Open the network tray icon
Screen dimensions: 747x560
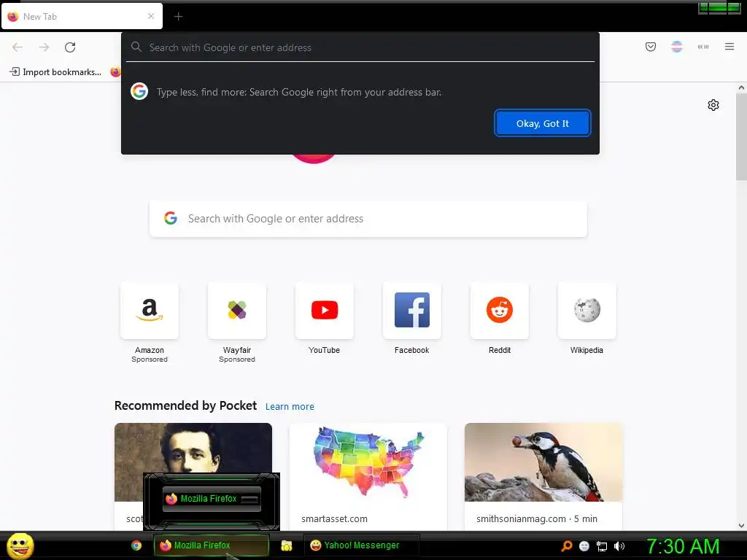point(602,546)
